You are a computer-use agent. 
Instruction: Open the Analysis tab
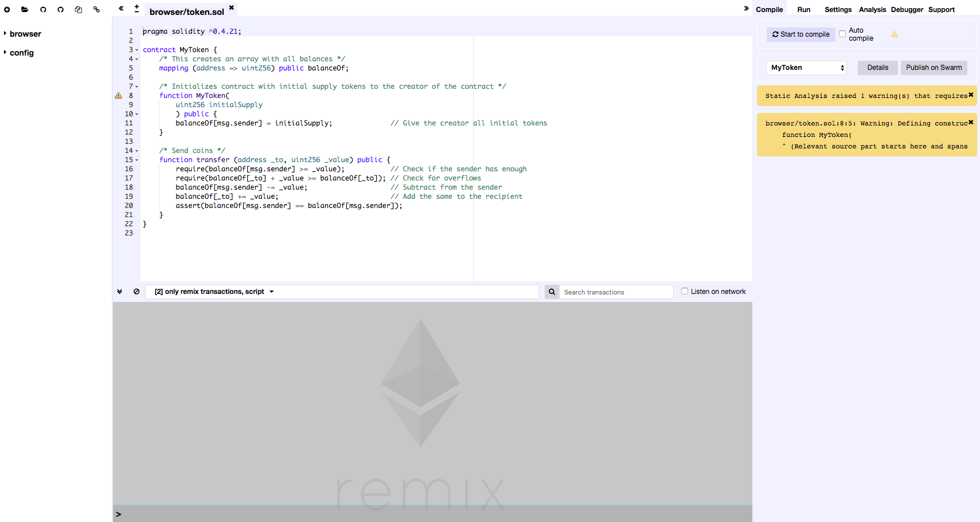[x=873, y=10]
